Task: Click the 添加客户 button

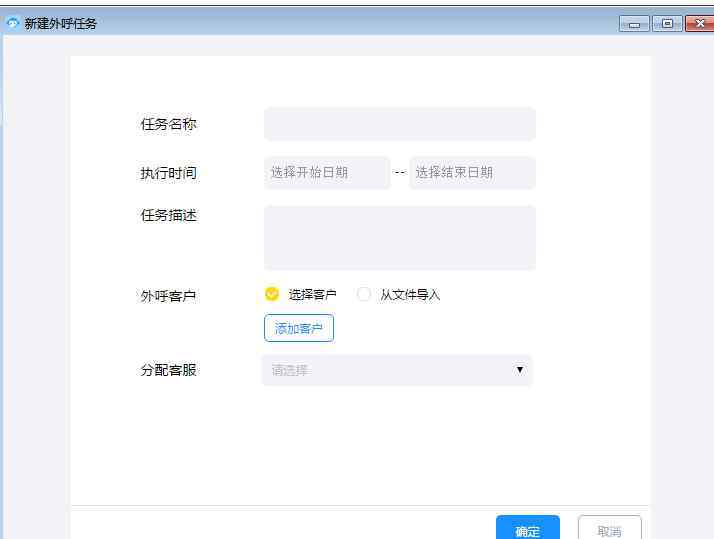Action: (299, 328)
